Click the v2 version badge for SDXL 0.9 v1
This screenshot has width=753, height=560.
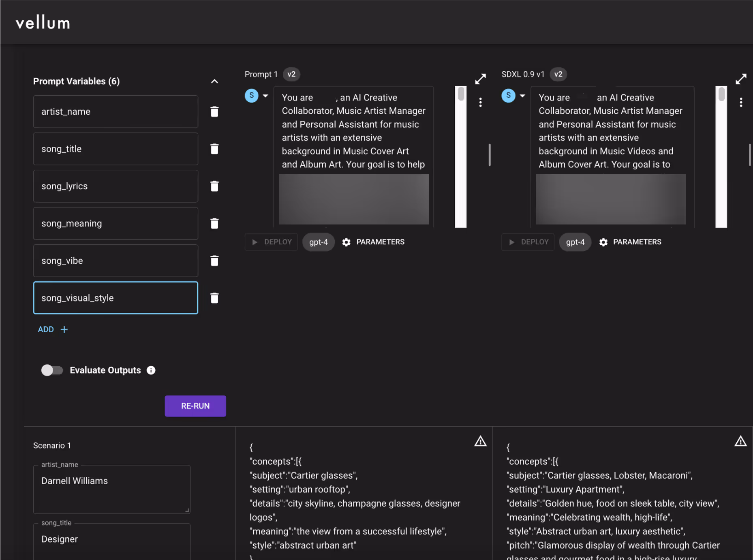tap(558, 74)
